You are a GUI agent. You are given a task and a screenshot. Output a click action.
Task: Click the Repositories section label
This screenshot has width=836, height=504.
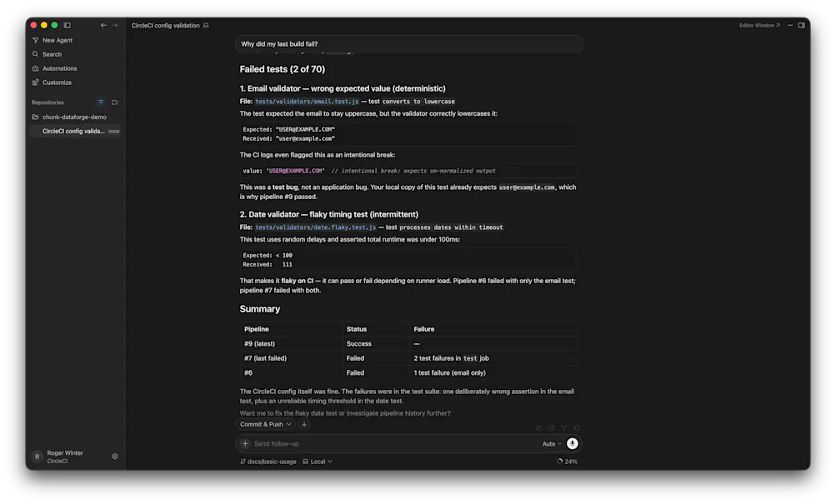coord(48,102)
